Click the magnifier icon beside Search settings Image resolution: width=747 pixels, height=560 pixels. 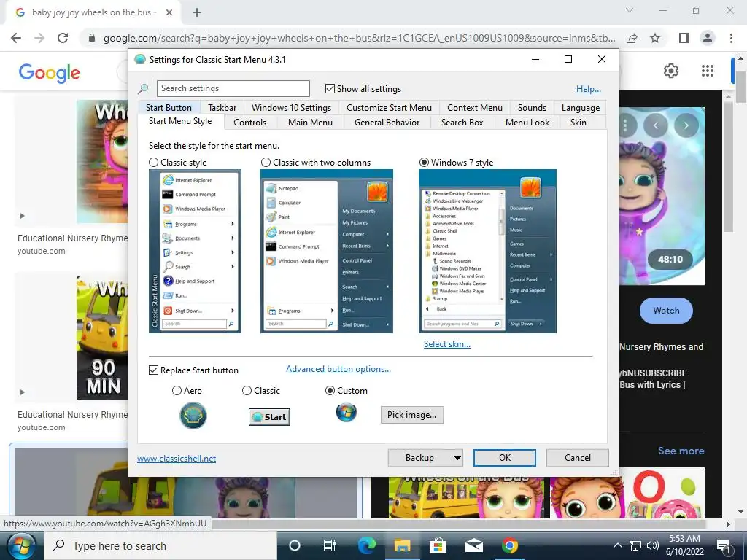[x=143, y=88]
